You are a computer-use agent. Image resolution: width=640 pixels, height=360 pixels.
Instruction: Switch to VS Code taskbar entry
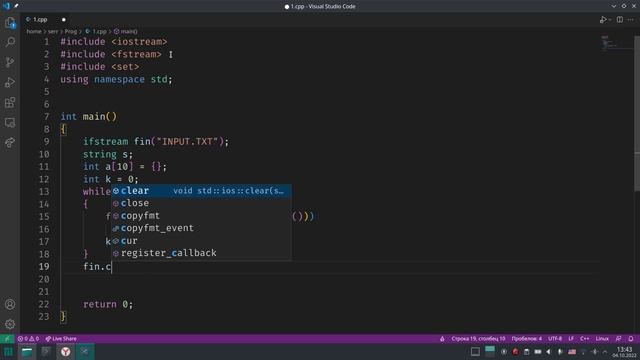(84, 352)
